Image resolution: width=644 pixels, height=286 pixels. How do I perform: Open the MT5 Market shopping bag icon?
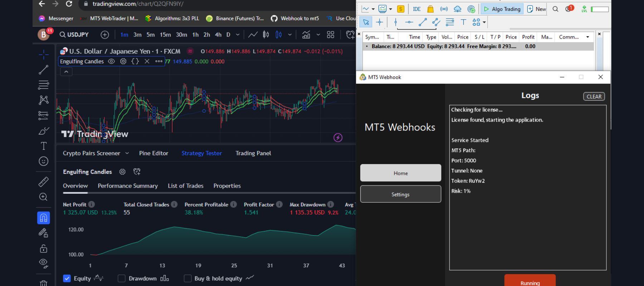coord(430,9)
